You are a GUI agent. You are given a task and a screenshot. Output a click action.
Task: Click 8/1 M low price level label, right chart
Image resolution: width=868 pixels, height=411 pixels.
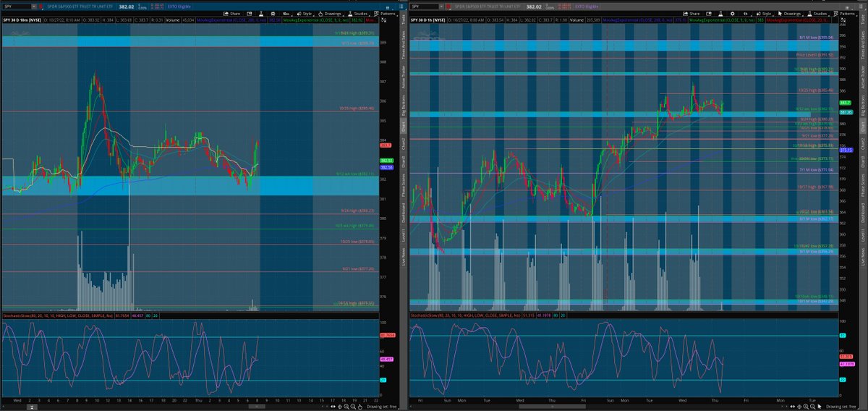coord(817,37)
